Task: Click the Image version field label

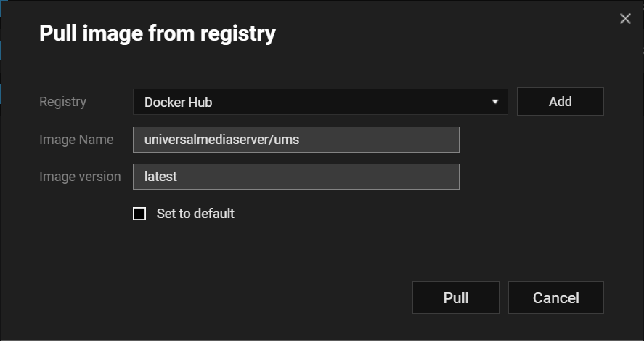Action: click(80, 177)
